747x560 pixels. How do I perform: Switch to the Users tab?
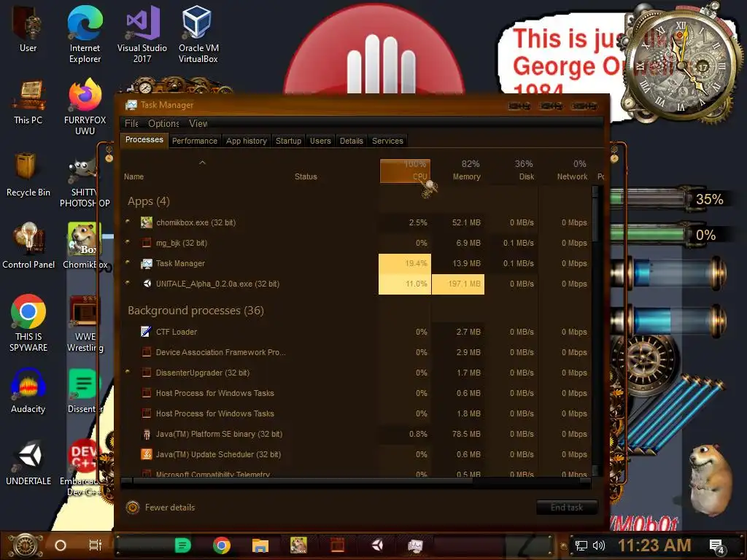click(x=320, y=141)
